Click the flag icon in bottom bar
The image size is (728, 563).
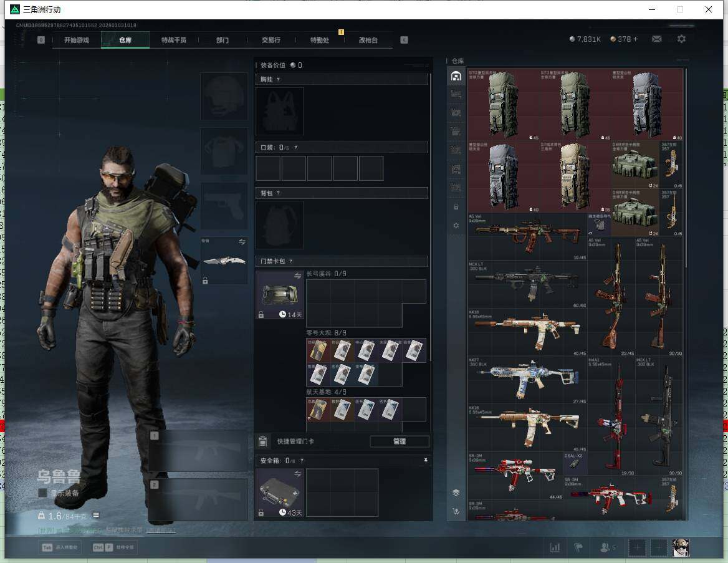pyautogui.click(x=578, y=547)
